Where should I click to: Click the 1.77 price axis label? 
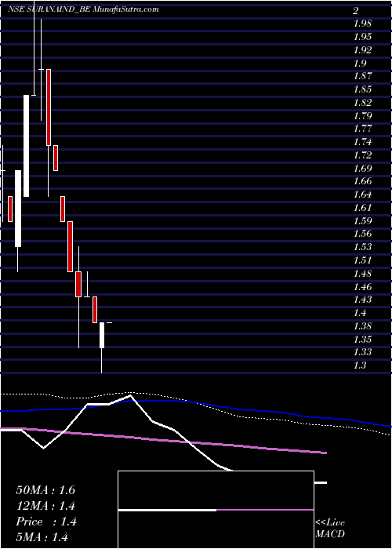362,129
